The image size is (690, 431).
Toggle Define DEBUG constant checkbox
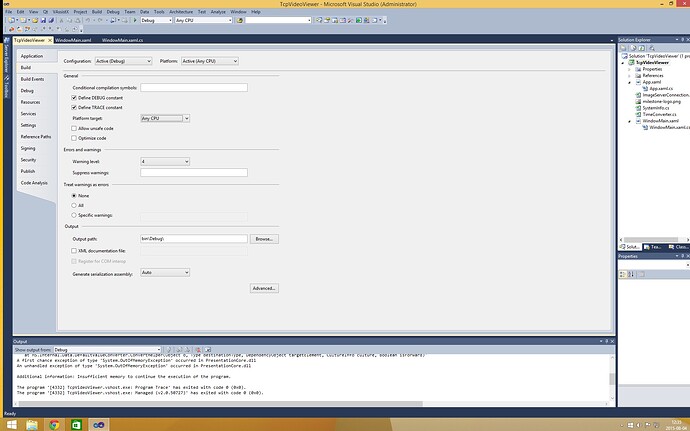coord(74,98)
